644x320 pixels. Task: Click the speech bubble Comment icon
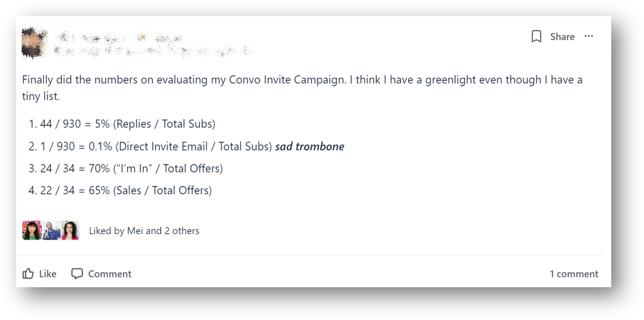click(x=77, y=274)
